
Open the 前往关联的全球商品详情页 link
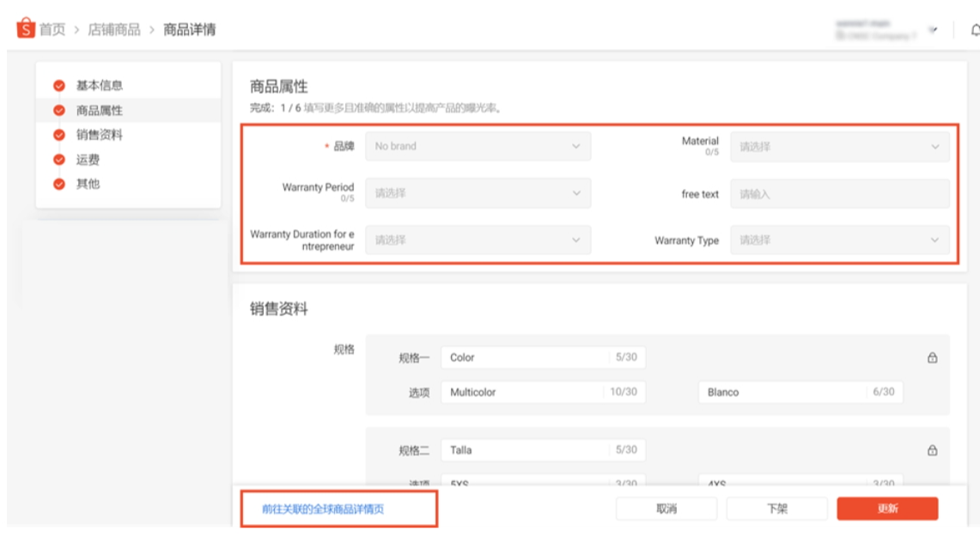323,509
